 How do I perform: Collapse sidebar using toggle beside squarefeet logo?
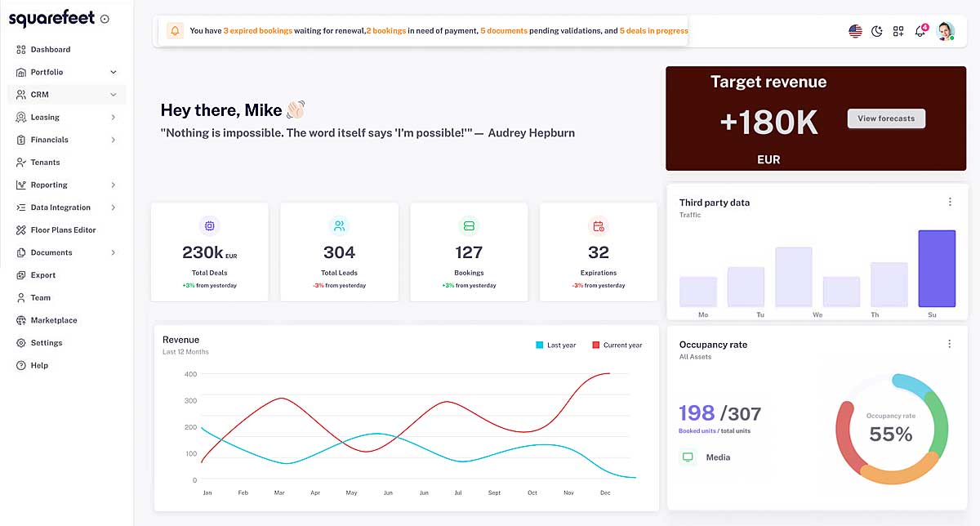tap(105, 19)
